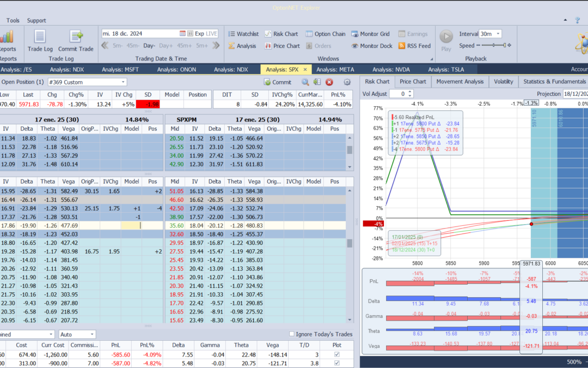Click the 18/12/2024 (30) T+0 legend entry
Screen dimensions: 588x368
(x=413, y=250)
